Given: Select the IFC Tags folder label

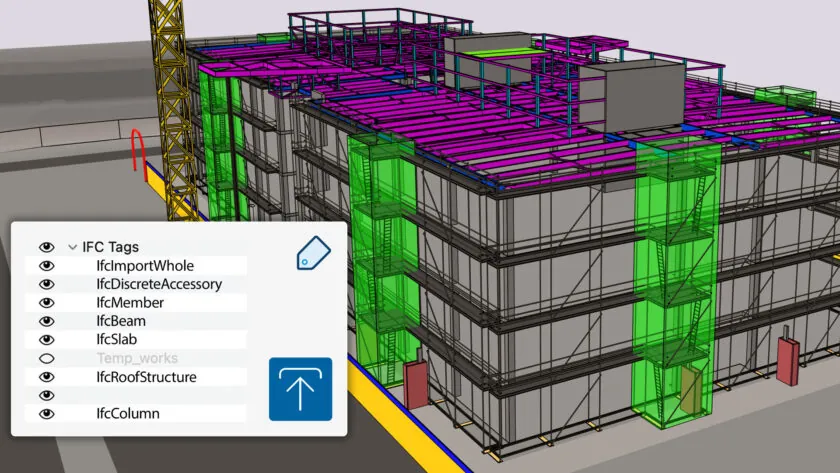Looking at the screenshot, I should point(110,247).
